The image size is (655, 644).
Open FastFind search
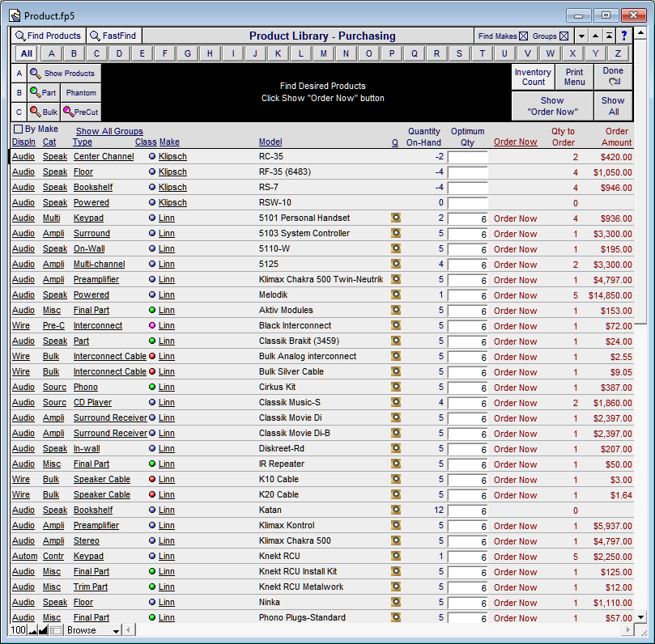[x=114, y=36]
